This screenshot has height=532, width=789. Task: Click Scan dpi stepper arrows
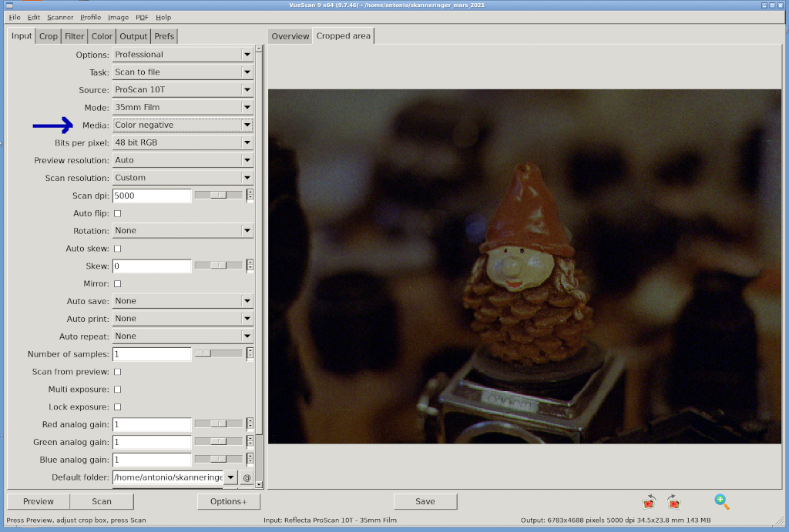pos(250,195)
